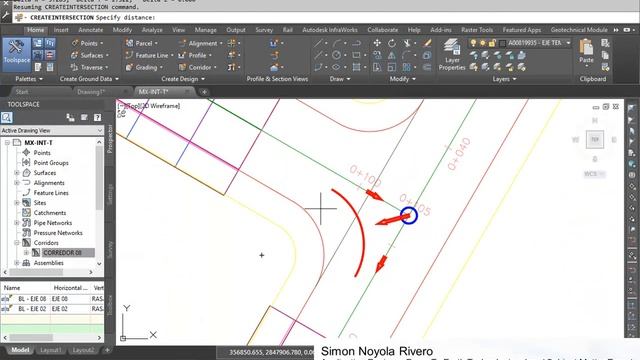Image resolution: width=640 pixels, height=360 pixels.
Task: Select Feature Lines in the Prospector tree
Action: [51, 193]
